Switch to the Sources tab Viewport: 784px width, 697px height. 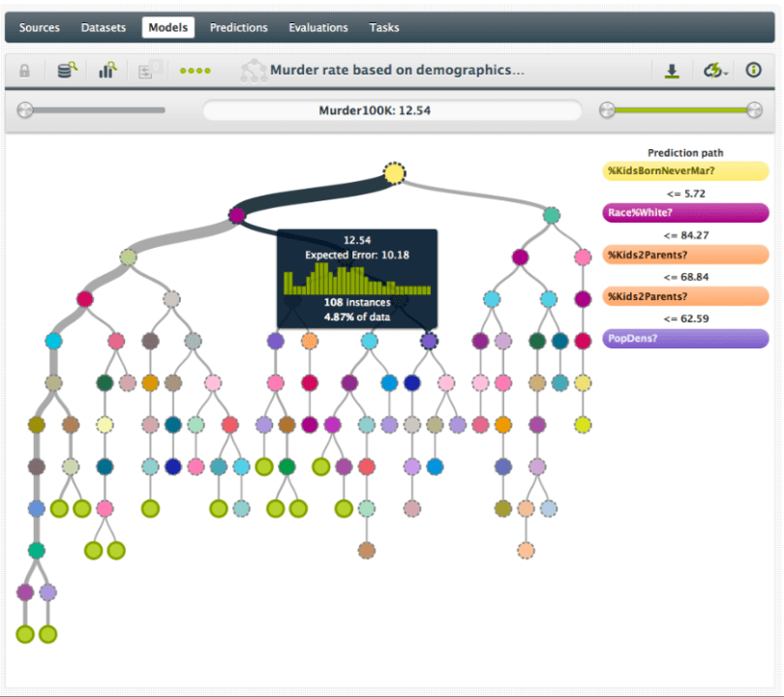[40, 27]
